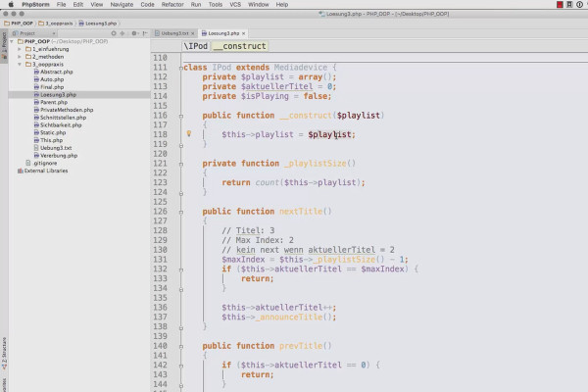The height and width of the screenshot is (392, 588).
Task: Open the Project view selector dropdown
Action: pos(33,33)
